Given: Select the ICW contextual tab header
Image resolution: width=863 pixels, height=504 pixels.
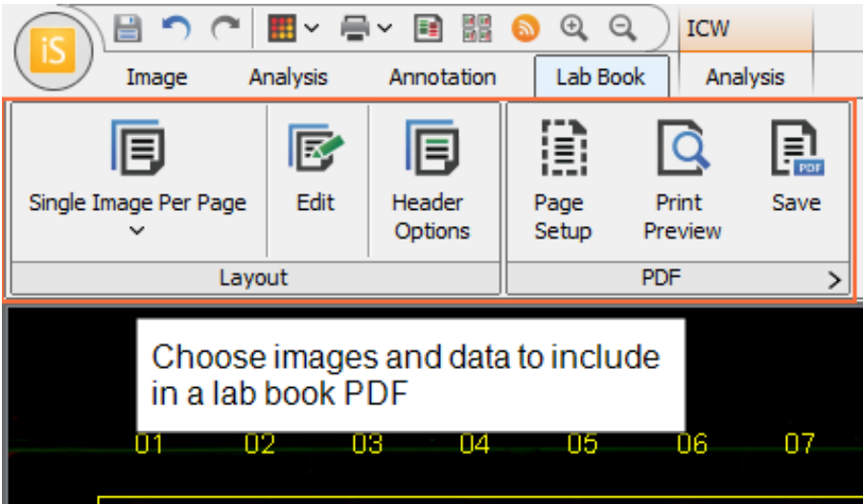Looking at the screenshot, I should coord(745,28).
